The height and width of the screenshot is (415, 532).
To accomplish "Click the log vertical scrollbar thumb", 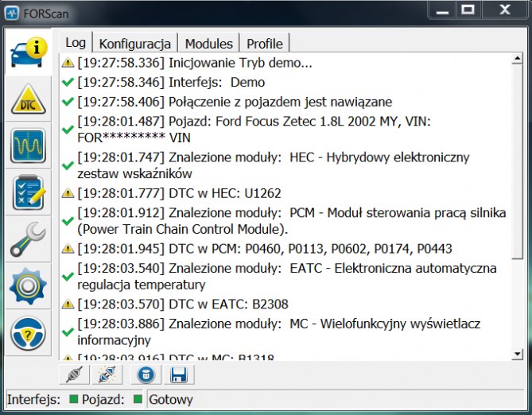I will pos(517,161).
